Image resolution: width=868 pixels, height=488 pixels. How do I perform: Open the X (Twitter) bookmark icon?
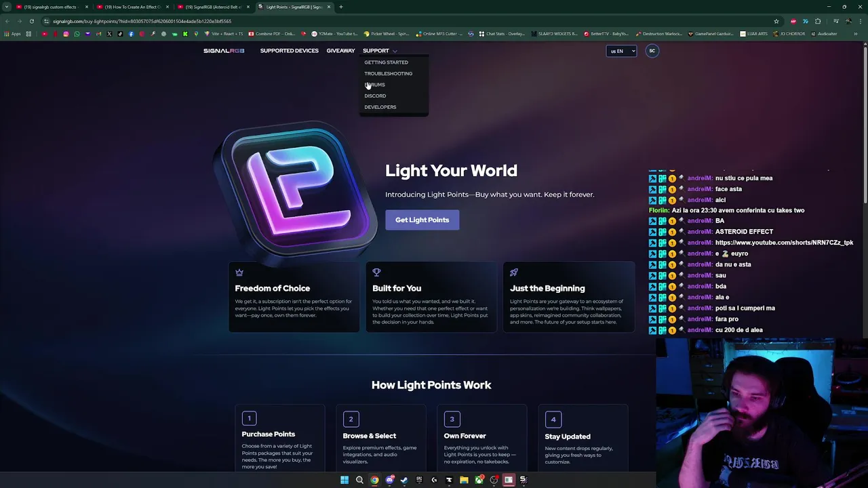click(109, 34)
